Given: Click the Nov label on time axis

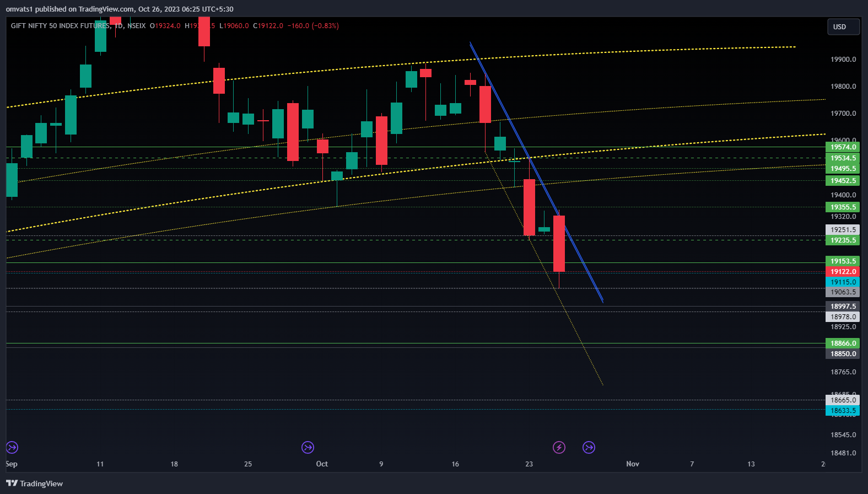Looking at the screenshot, I should 633,464.
